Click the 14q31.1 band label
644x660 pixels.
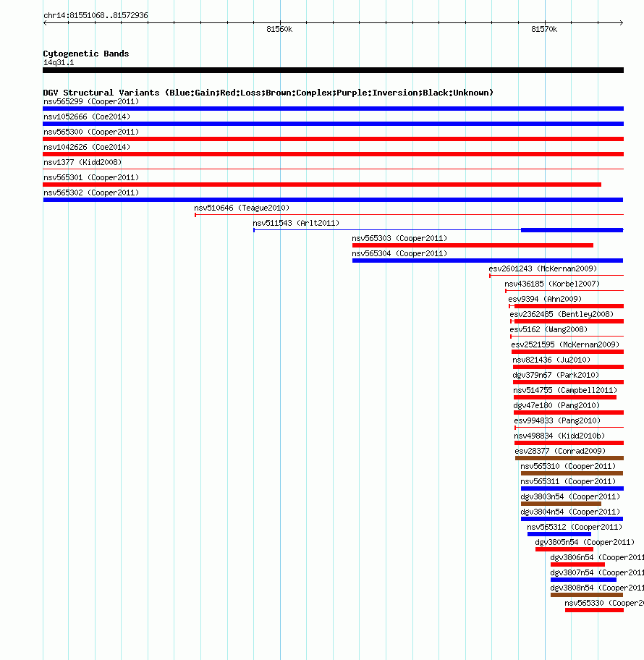pyautogui.click(x=59, y=62)
